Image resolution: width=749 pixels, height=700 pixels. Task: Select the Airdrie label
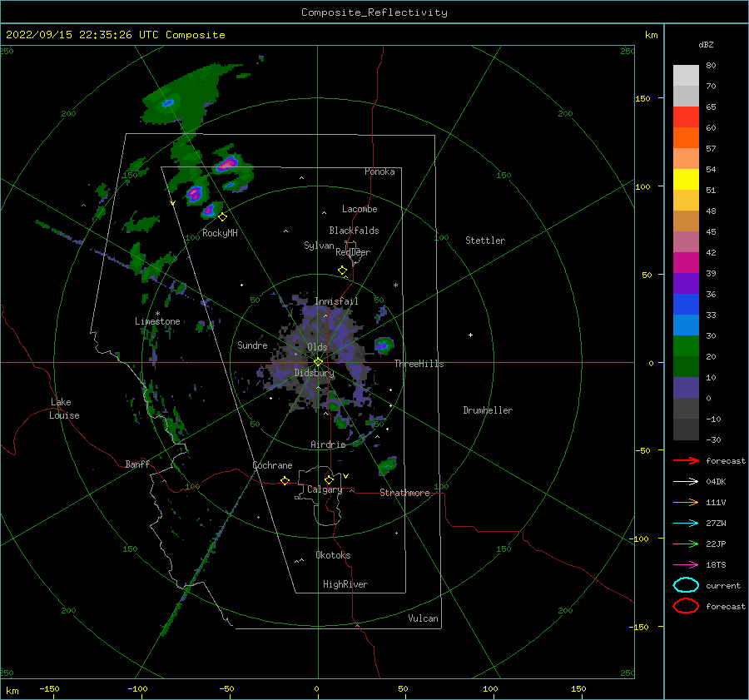328,444
